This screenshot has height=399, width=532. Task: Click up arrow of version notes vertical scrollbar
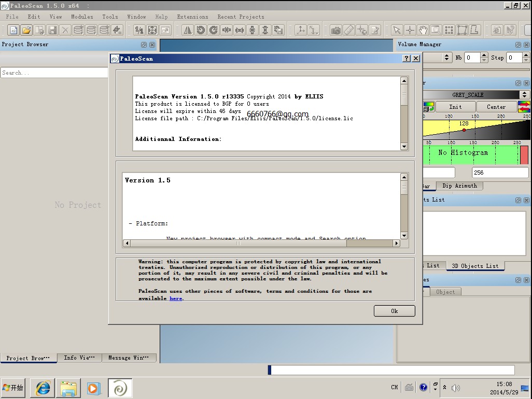tap(404, 177)
